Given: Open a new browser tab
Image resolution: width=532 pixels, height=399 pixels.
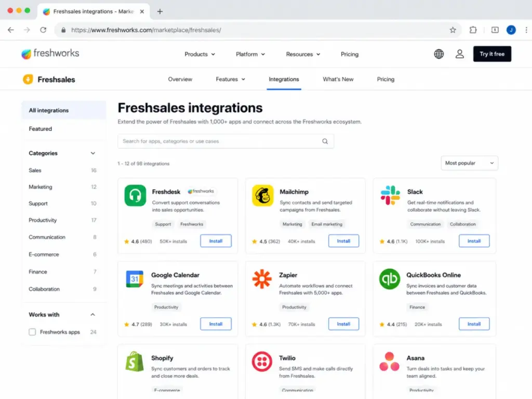Looking at the screenshot, I should (160, 11).
